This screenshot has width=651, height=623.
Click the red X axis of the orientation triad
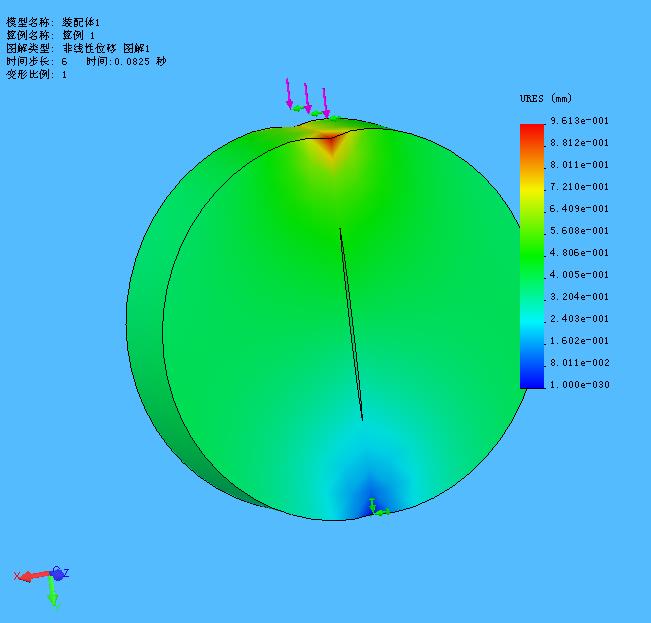[34, 576]
